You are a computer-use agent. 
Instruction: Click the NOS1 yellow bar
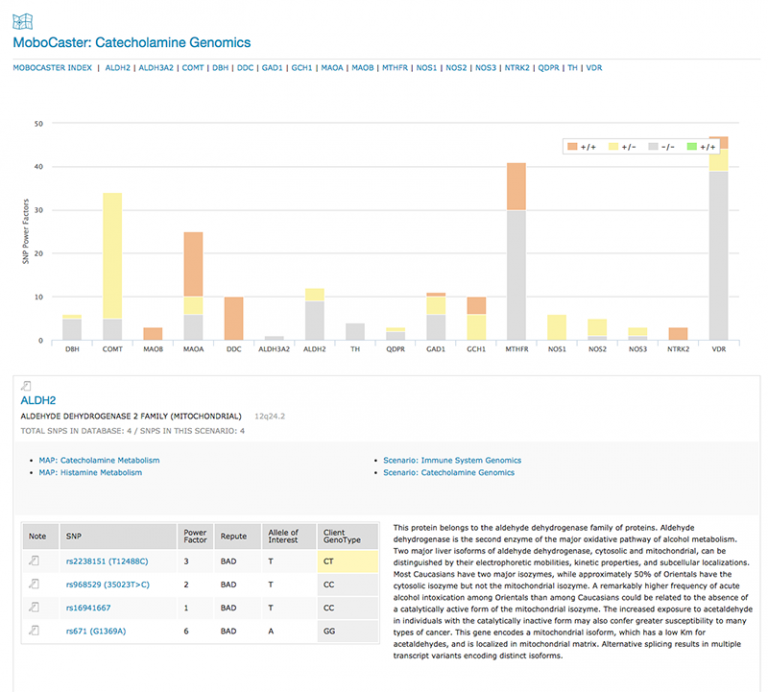point(557,327)
